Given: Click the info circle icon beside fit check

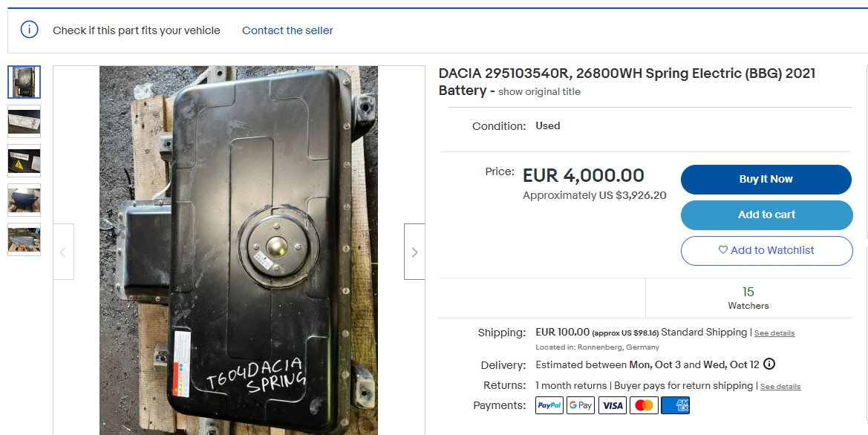Looking at the screenshot, I should [30, 30].
